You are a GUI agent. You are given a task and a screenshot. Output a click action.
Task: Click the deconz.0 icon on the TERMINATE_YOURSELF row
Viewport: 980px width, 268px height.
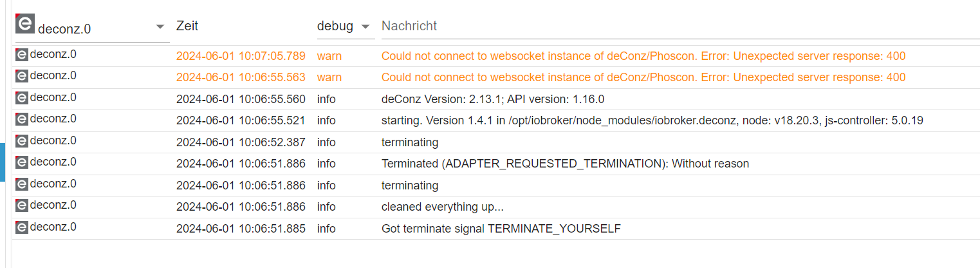pos(22,227)
